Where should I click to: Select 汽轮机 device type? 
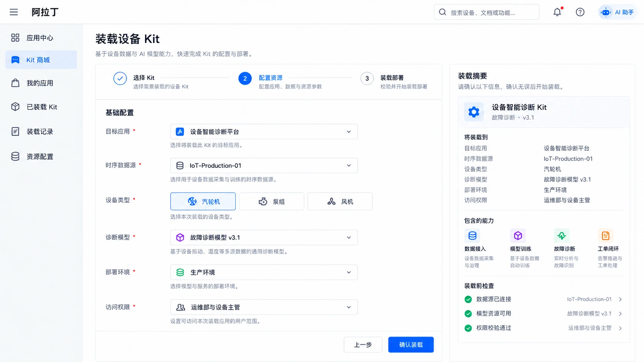tap(203, 202)
